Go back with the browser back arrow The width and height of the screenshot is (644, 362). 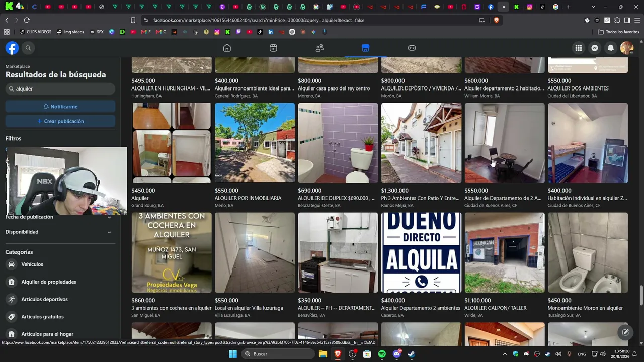click(x=7, y=20)
